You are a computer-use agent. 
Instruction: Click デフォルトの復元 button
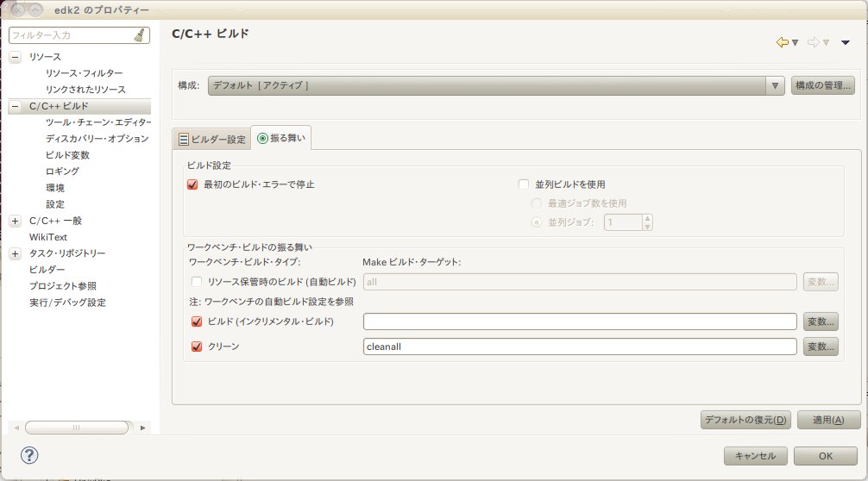pos(745,420)
